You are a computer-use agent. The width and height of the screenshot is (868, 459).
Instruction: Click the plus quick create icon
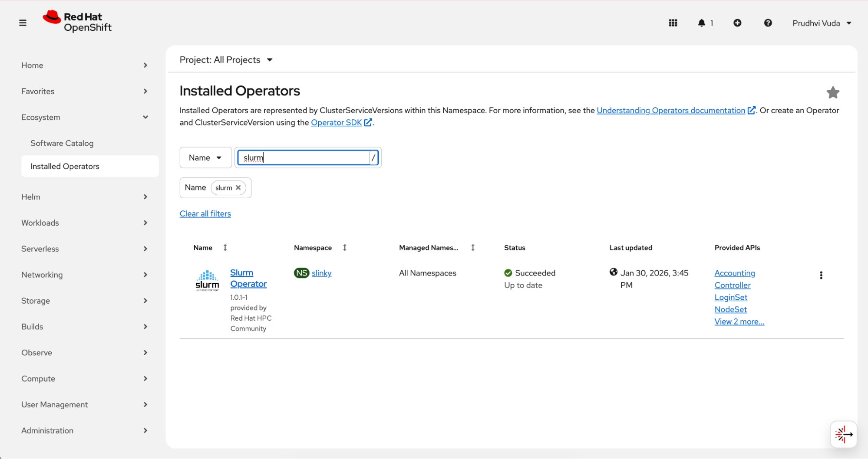pyautogui.click(x=737, y=23)
